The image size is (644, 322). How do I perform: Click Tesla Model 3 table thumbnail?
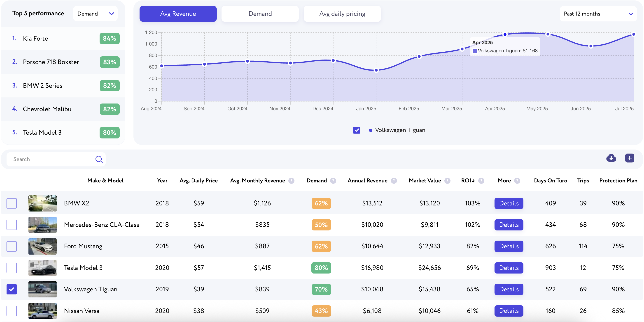click(x=42, y=268)
